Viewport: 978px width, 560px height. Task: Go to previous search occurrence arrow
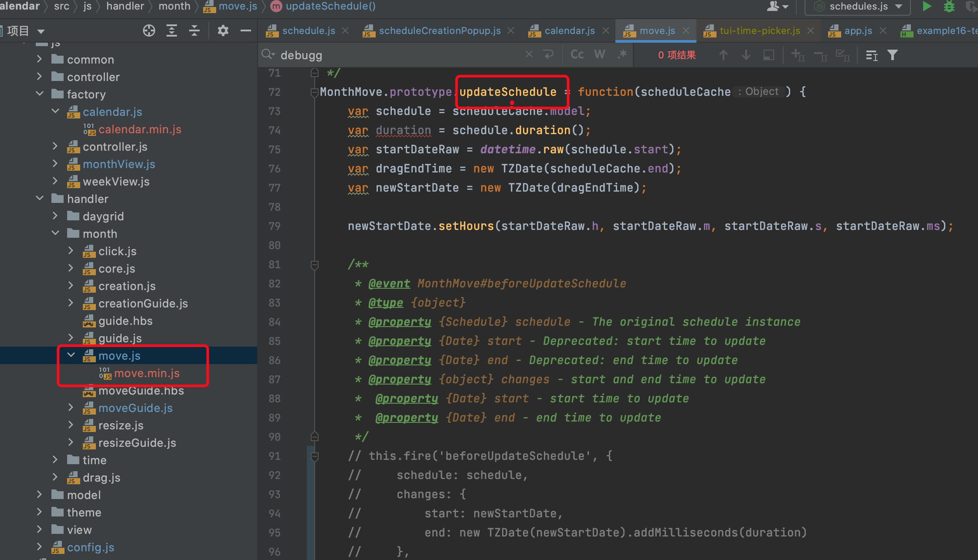click(723, 55)
